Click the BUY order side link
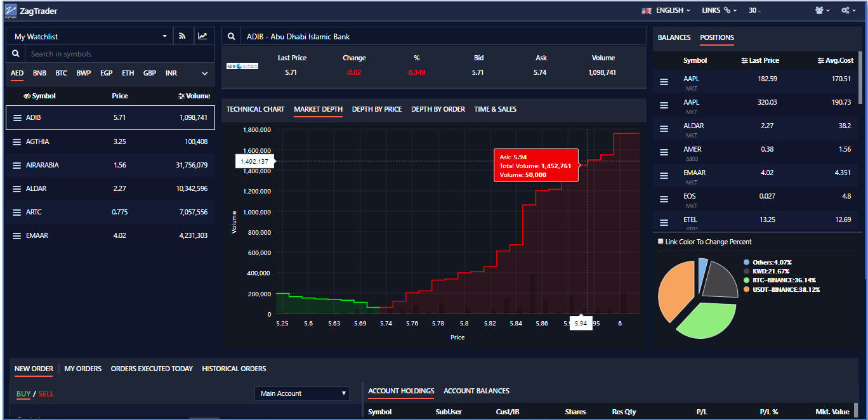 pos(23,393)
